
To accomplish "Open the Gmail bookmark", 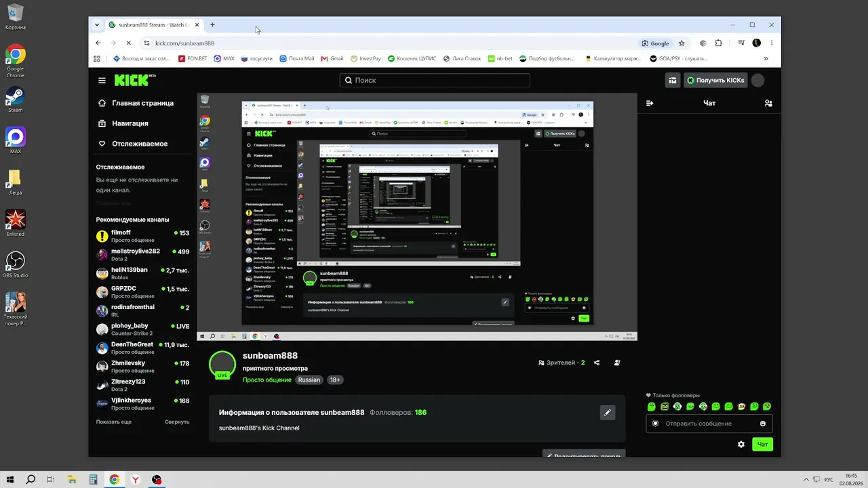I will (x=332, y=59).
